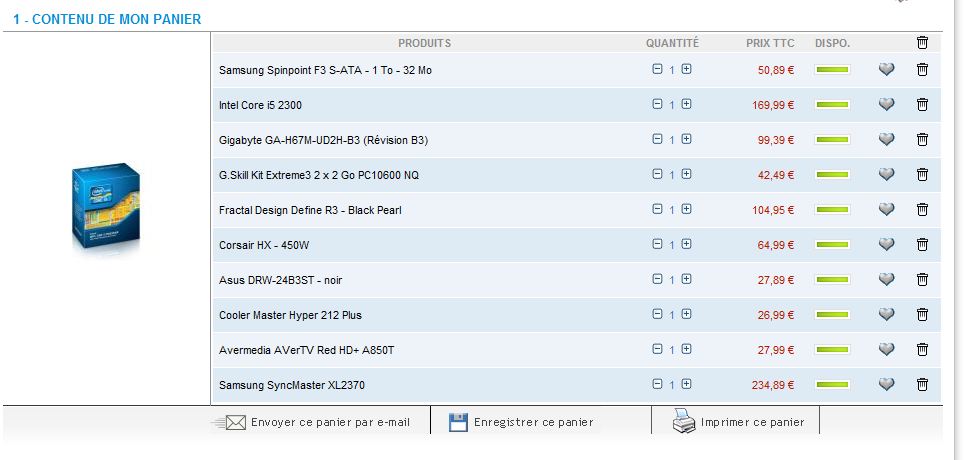Viewport: 969px width, 460px height.
Task: Save cart with Enregistrer ce panier
Action: click(532, 422)
